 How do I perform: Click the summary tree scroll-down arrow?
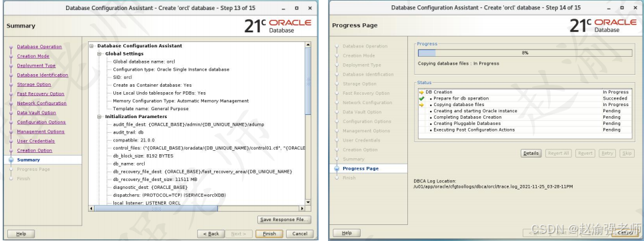pyautogui.click(x=308, y=202)
